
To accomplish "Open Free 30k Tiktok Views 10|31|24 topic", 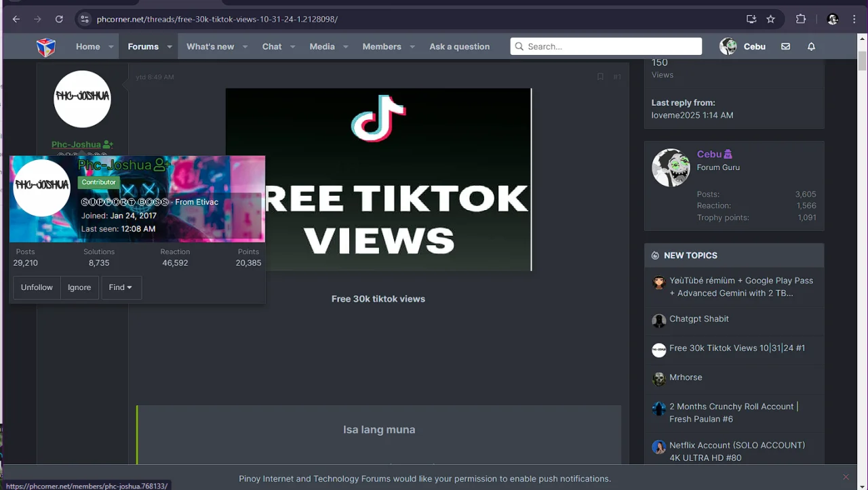I will (x=737, y=348).
